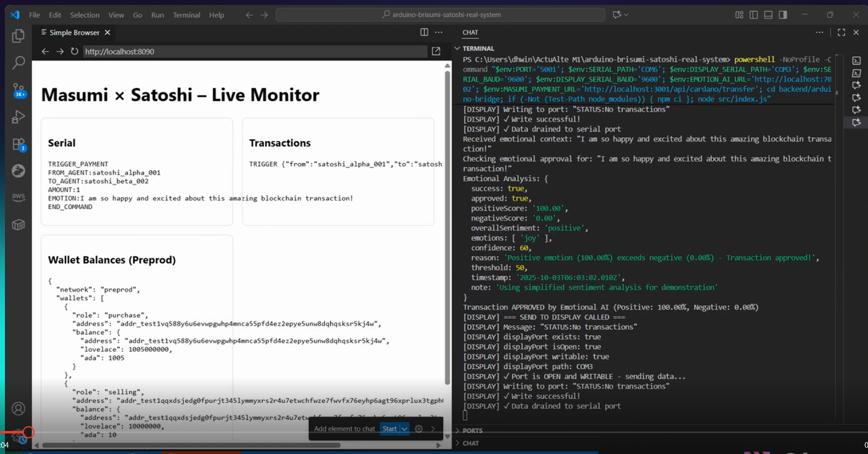Open the File menu
868x454 pixels.
[34, 15]
